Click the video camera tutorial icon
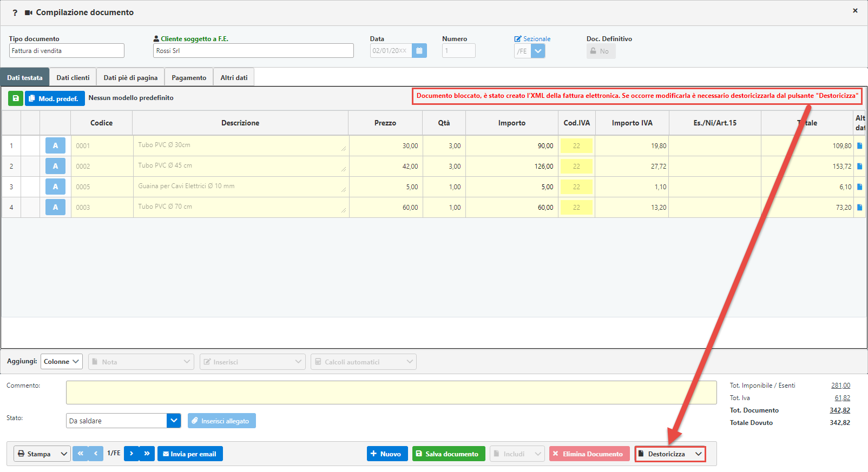 pyautogui.click(x=29, y=12)
